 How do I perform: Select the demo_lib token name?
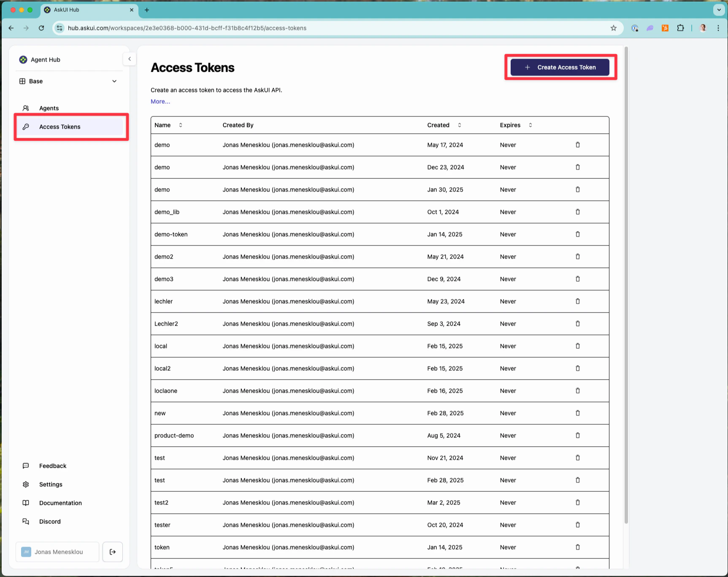click(x=167, y=212)
